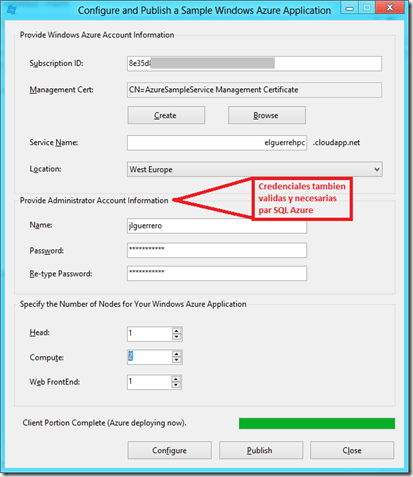
Task: Click the 'Head:' label
Action: pyautogui.click(x=39, y=333)
